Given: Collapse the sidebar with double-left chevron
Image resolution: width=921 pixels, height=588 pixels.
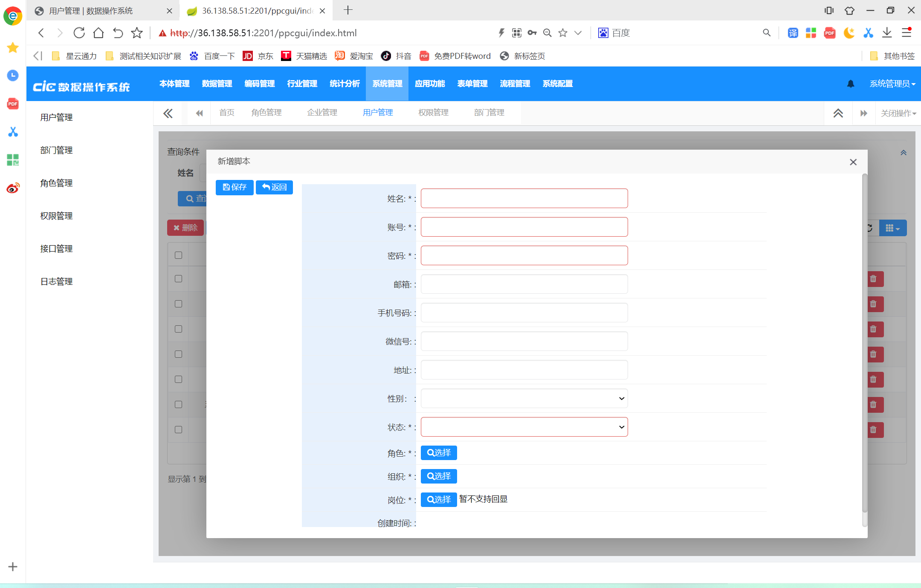Looking at the screenshot, I should tap(168, 113).
